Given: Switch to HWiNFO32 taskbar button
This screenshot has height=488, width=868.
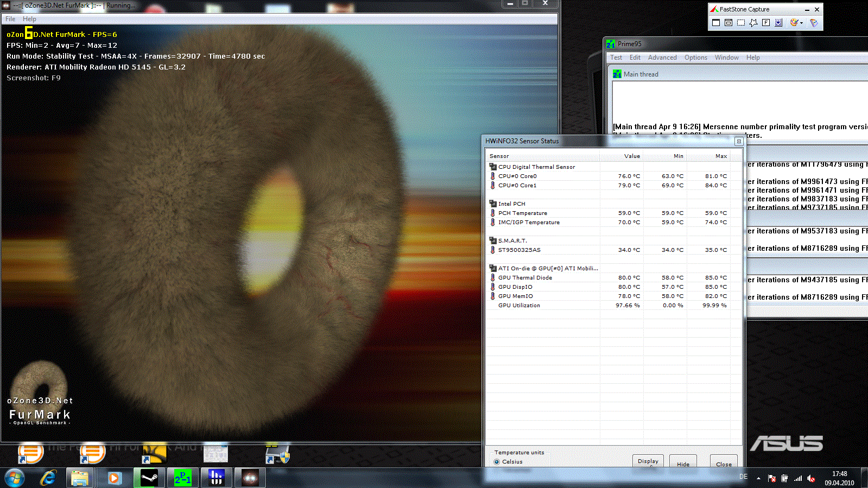Looking at the screenshot, I should [217, 478].
